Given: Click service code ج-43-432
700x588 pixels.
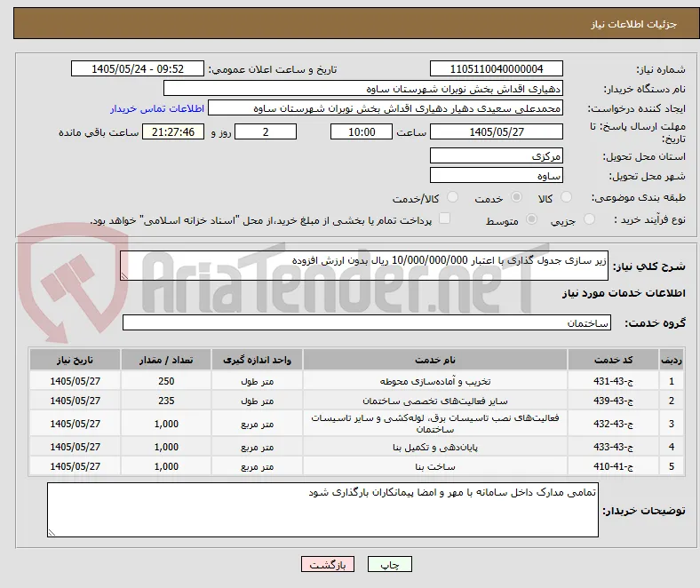Looking at the screenshot, I should 614,424.
